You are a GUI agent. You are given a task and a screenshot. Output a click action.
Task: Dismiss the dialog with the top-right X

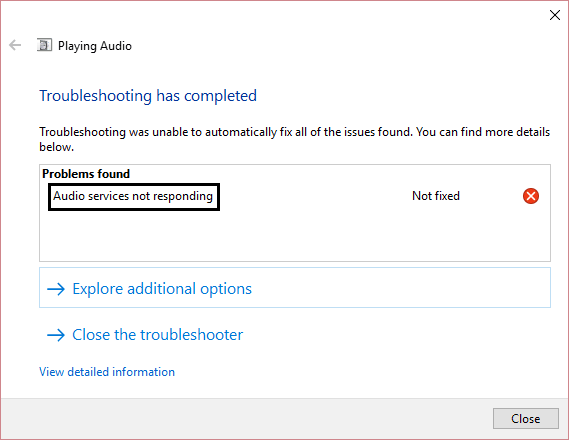point(554,15)
